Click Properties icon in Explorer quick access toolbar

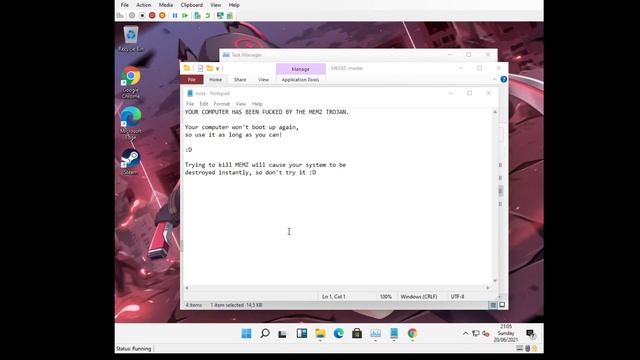click(x=200, y=68)
